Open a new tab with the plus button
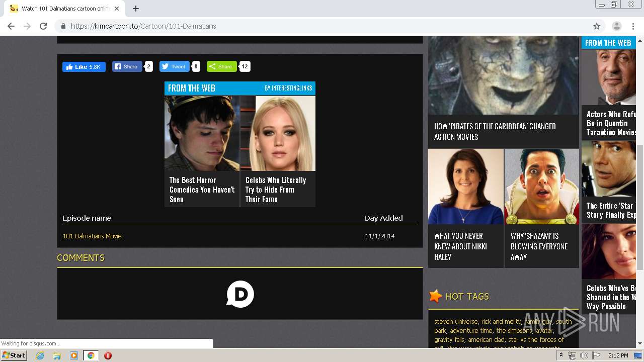Image resolution: width=644 pixels, height=362 pixels. [136, 9]
